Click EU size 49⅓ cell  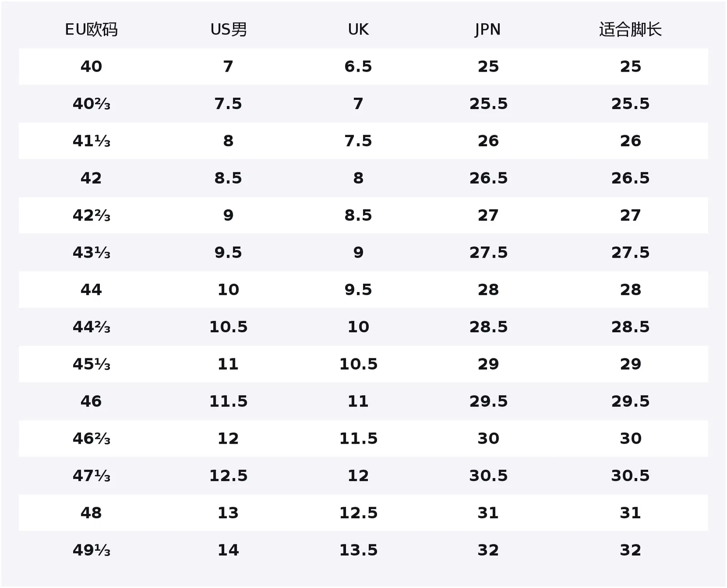[91, 550]
